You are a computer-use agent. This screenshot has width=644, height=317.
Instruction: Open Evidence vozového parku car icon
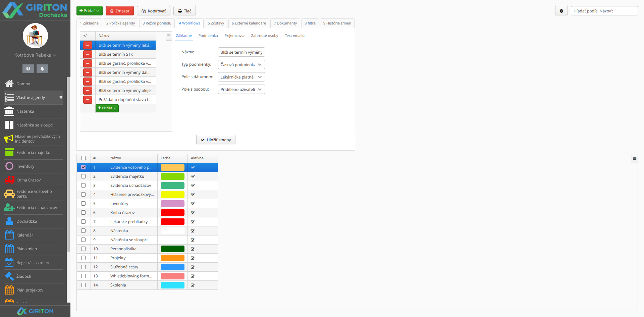9,194
